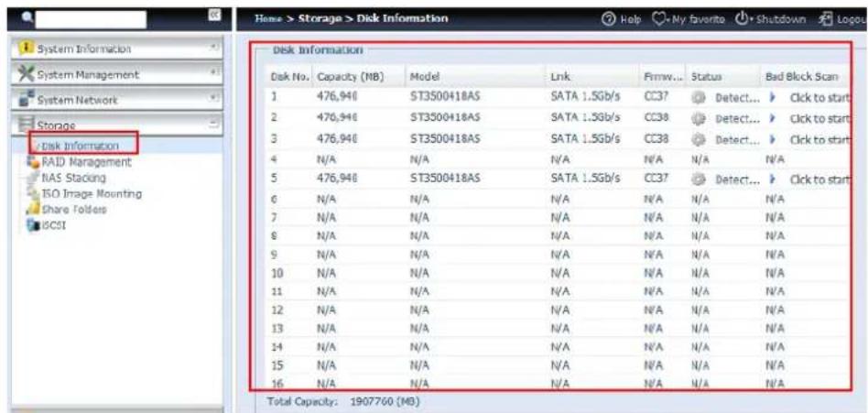868x413 pixels.
Task: Click 'Click to start' for disk 2
Action: click(819, 118)
